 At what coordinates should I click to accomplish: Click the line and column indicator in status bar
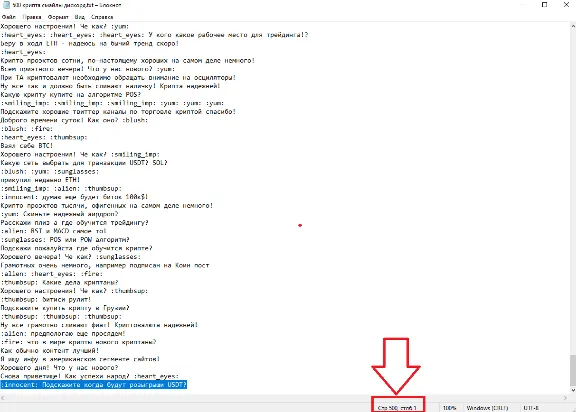tap(397, 408)
